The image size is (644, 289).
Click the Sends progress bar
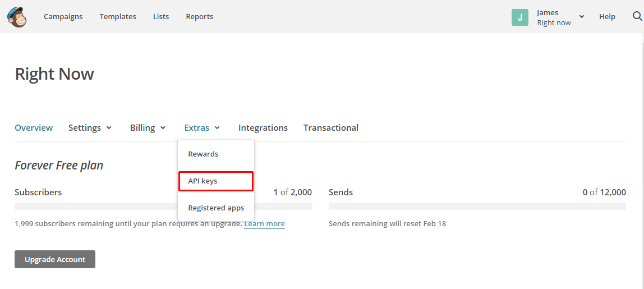click(x=477, y=207)
